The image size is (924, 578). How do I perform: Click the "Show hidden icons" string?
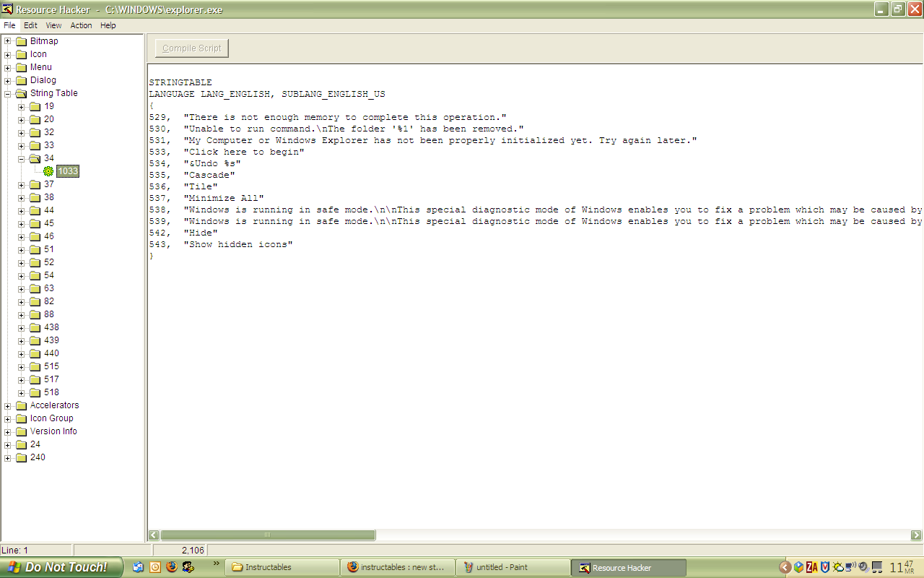tap(238, 244)
